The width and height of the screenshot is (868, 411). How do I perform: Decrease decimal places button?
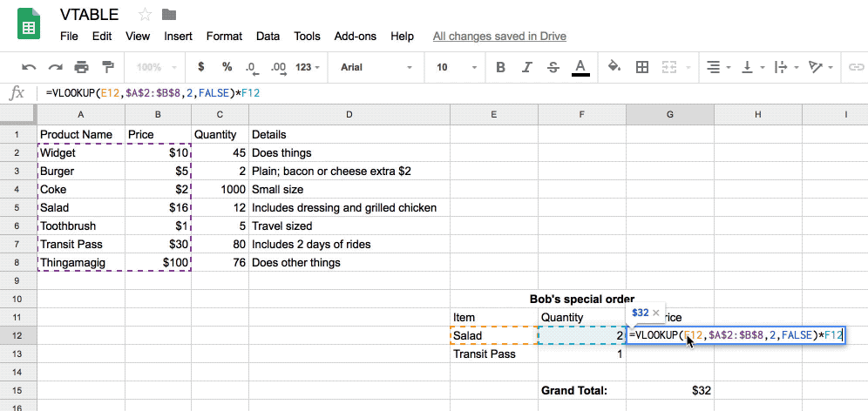(x=253, y=68)
